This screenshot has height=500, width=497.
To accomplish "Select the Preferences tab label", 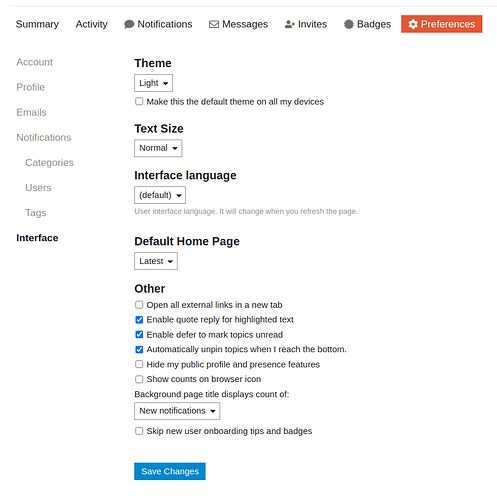I will [448, 24].
